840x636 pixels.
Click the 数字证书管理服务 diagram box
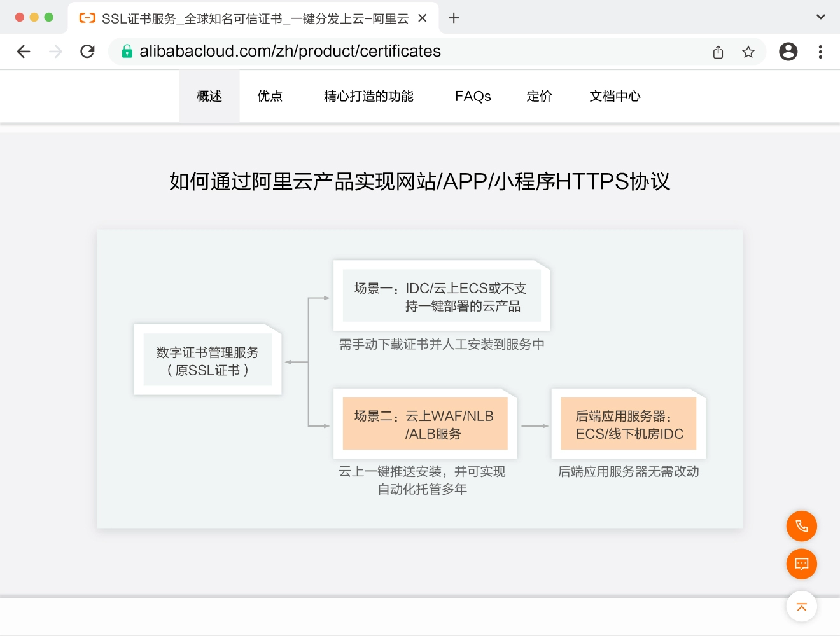(x=208, y=360)
